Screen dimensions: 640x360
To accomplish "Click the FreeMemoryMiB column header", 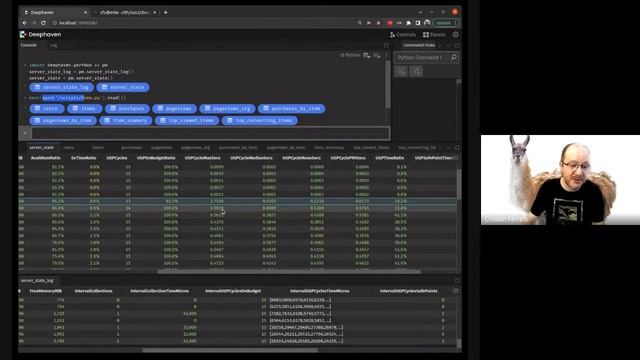I will click(x=46, y=291).
